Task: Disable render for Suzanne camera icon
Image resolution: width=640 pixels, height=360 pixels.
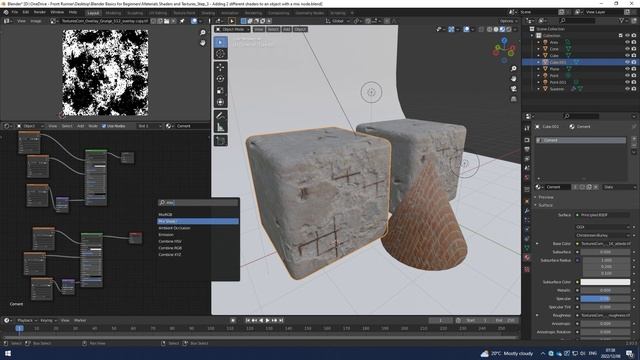Action: click(x=634, y=89)
